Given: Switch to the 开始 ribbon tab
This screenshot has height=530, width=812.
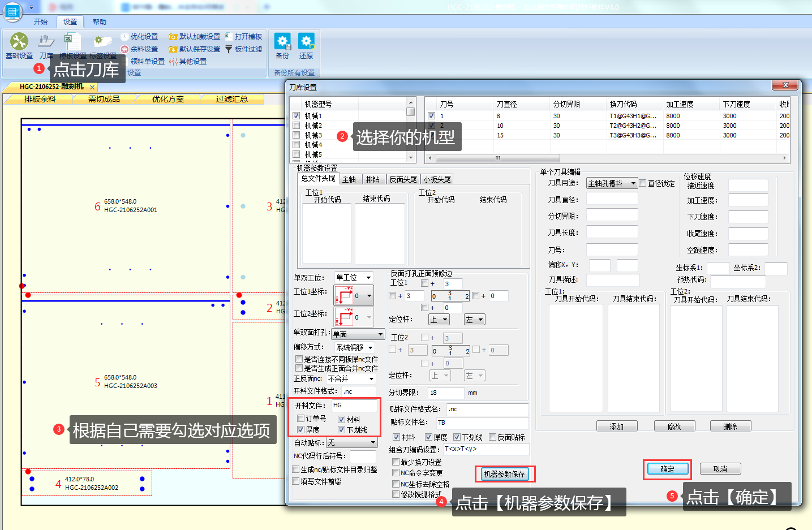Looking at the screenshot, I should [x=41, y=22].
